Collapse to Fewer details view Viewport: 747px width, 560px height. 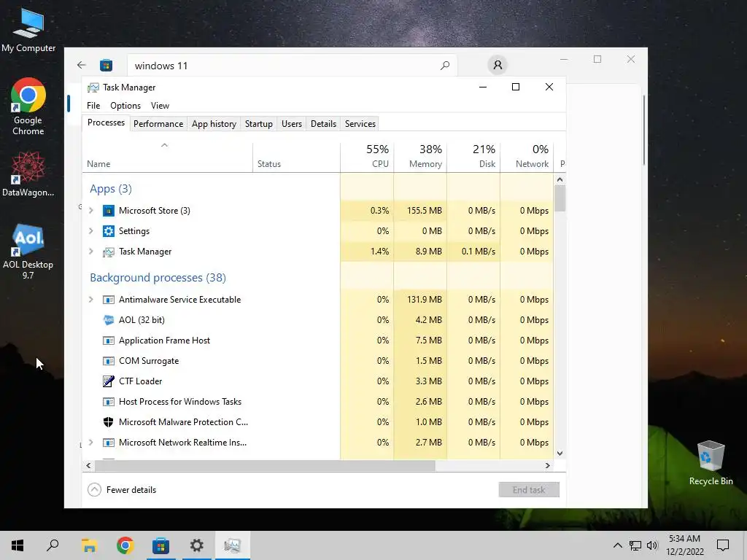122,489
